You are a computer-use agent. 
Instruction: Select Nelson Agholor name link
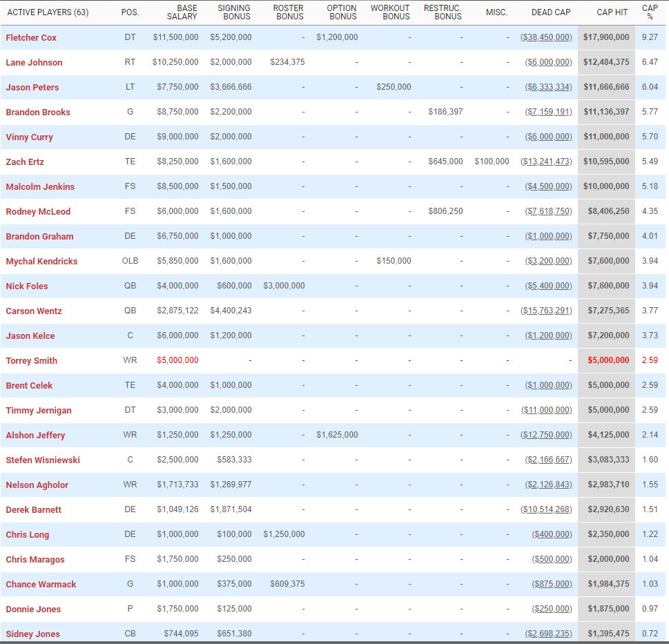37,485
